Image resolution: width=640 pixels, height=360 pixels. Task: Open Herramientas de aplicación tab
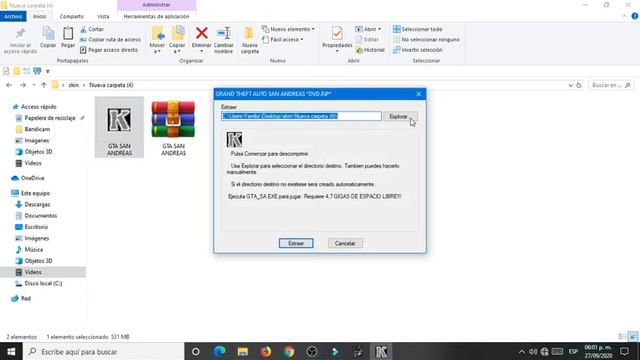156,16
